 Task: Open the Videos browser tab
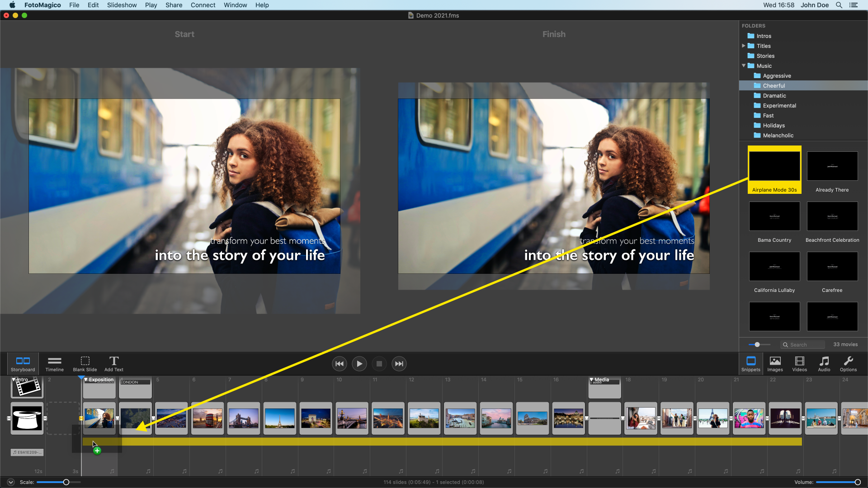799,363
